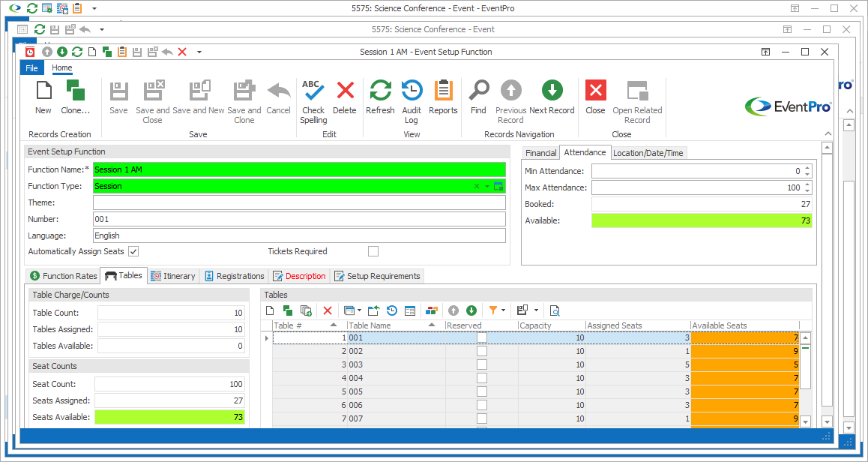
Task: Click quick access orange clipboard reports icon
Action: 122,52
